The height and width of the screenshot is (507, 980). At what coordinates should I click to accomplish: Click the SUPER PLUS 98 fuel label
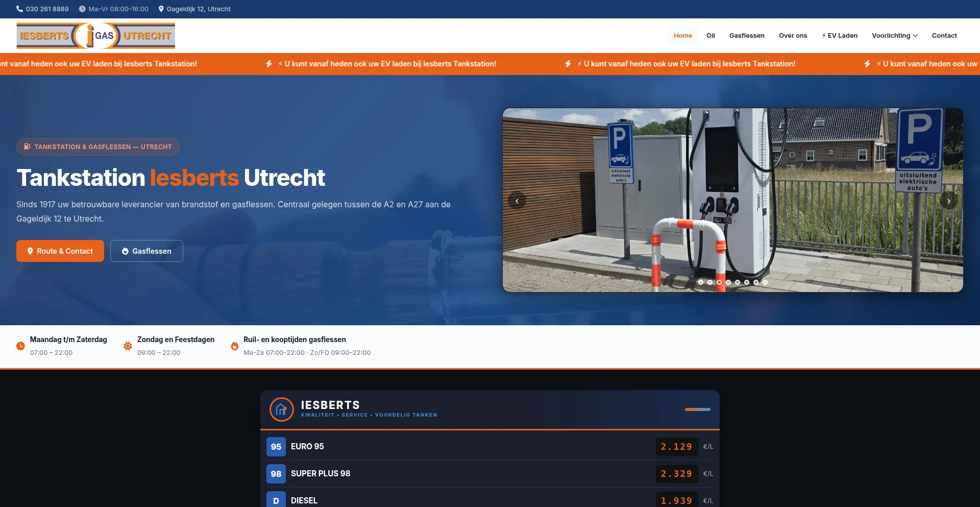pos(321,474)
